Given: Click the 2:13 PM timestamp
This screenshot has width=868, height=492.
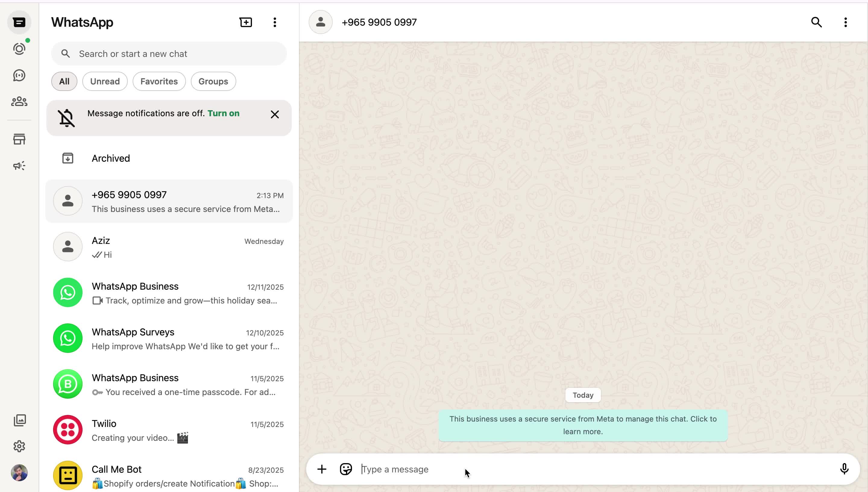Looking at the screenshot, I should [x=270, y=196].
